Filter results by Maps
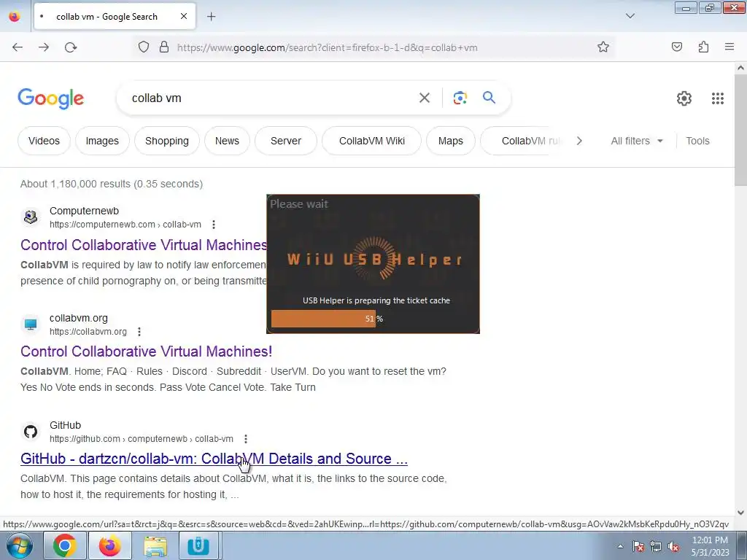 click(451, 141)
